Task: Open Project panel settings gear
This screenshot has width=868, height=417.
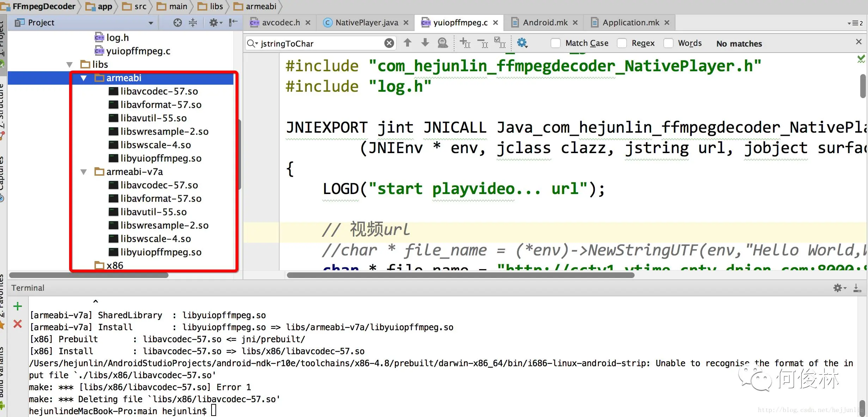Action: [213, 23]
